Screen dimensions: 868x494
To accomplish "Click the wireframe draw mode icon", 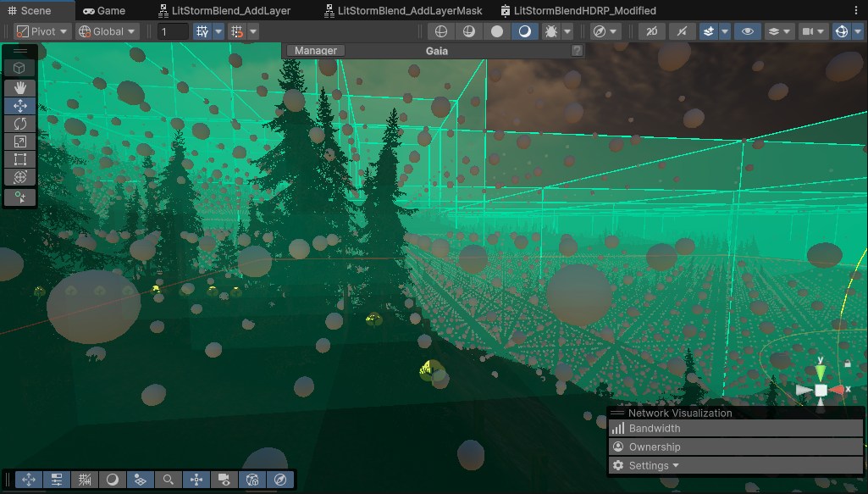I will click(x=440, y=31).
